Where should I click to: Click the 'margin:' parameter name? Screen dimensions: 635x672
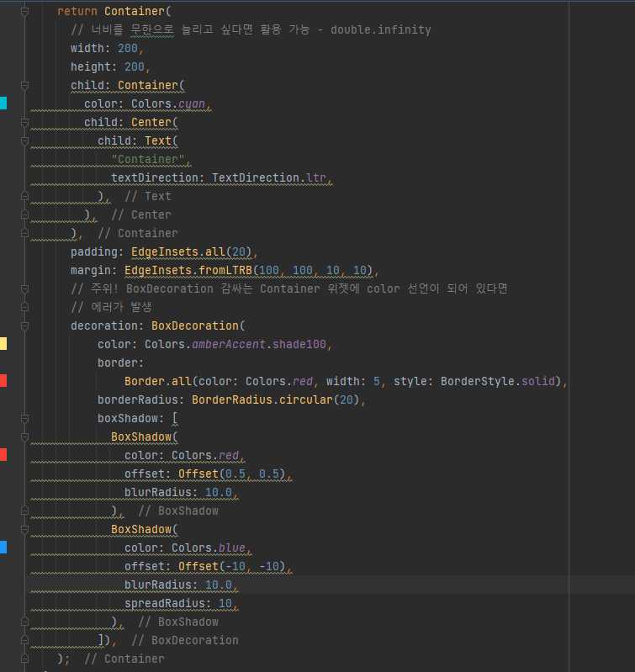(x=94, y=271)
